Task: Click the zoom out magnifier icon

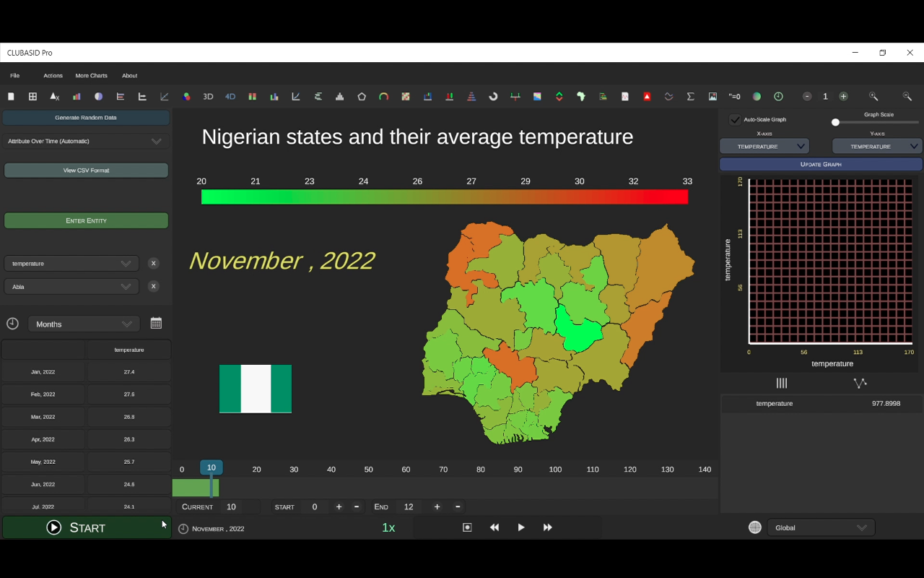Action: [x=907, y=96]
